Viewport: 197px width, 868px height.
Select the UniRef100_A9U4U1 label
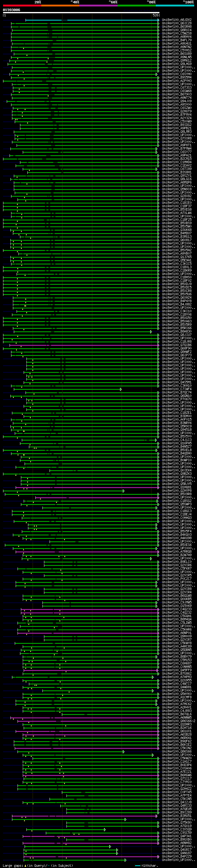(x=177, y=44)
